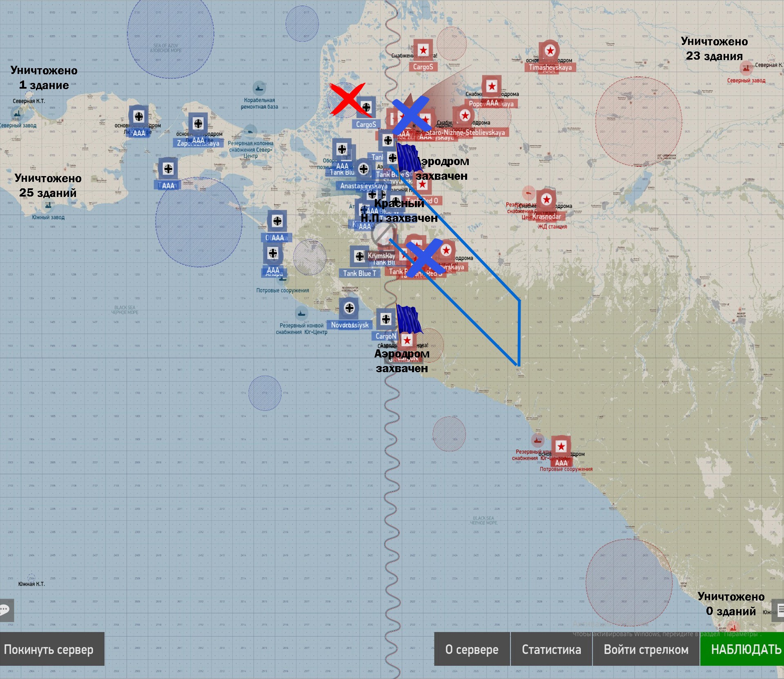Select the Novorossiysk airfield cross icon
The width and height of the screenshot is (784, 679).
point(349,308)
